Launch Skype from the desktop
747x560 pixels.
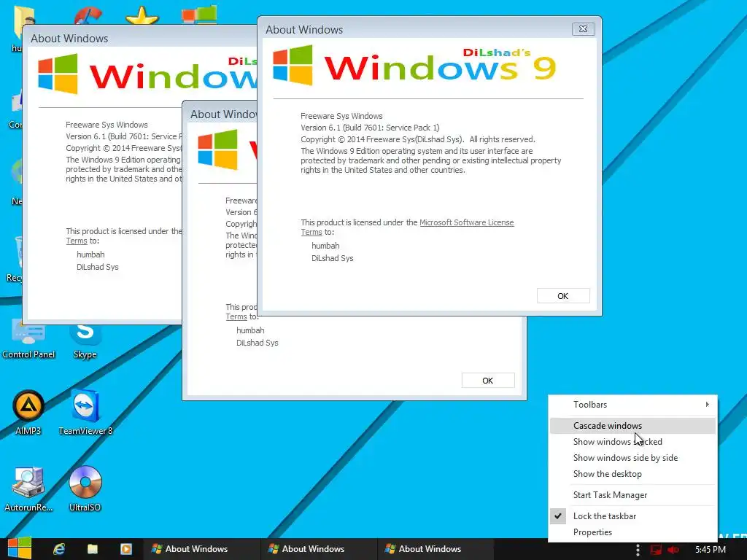pyautogui.click(x=85, y=339)
